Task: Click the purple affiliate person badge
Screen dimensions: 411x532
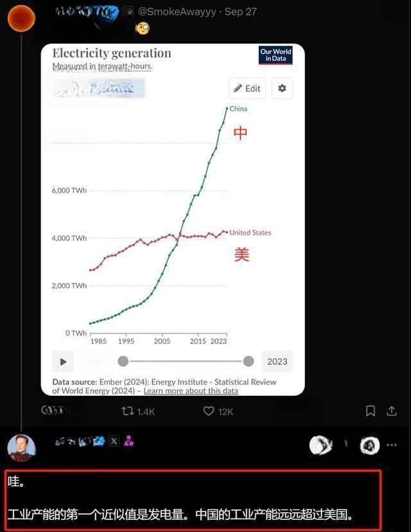Action: point(129,441)
